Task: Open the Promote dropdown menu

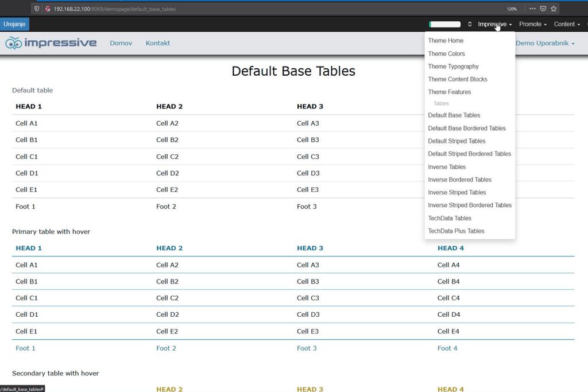Action: pyautogui.click(x=532, y=24)
